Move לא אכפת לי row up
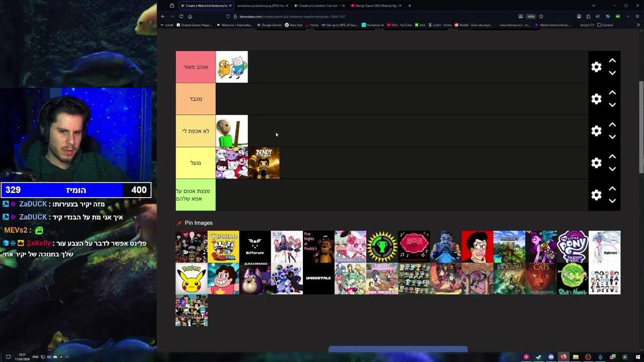This screenshot has height=362, width=644. [612, 125]
